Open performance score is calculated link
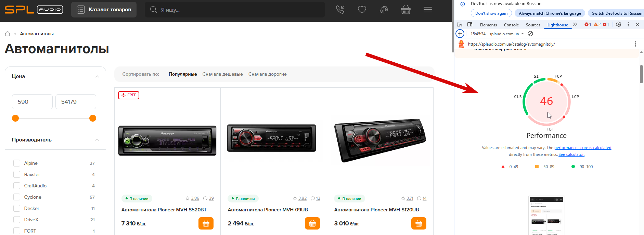The image size is (644, 235). point(583,148)
